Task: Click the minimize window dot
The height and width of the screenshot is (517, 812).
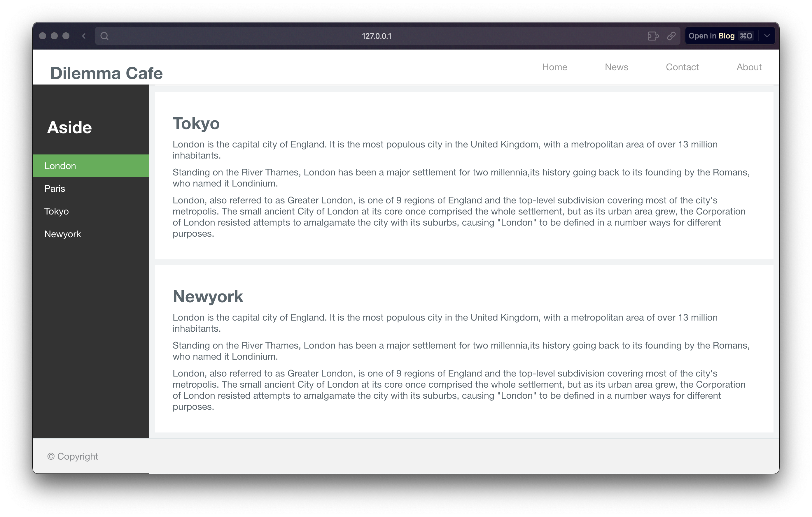Action: pyautogui.click(x=54, y=36)
